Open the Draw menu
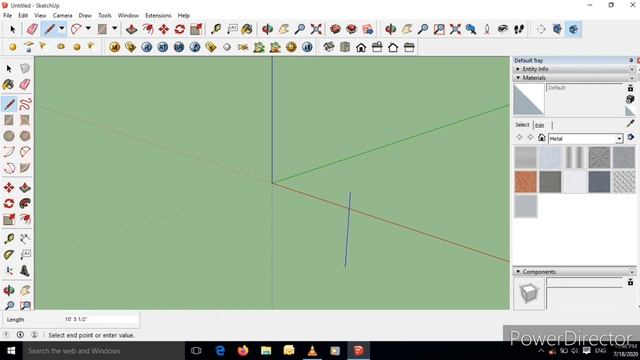The image size is (640, 360). [85, 16]
